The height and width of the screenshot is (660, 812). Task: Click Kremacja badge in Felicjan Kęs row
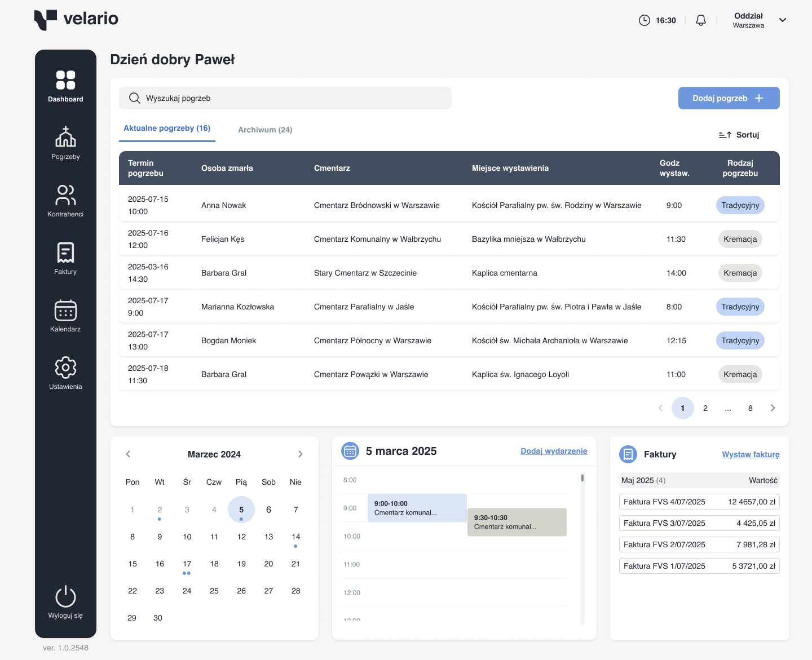click(740, 239)
